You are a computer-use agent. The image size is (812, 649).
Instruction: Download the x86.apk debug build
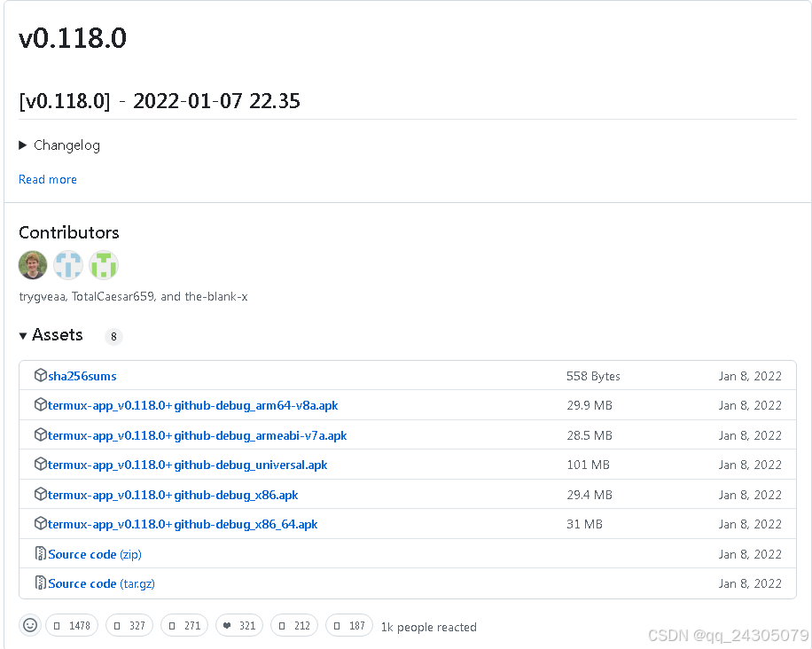(x=173, y=495)
